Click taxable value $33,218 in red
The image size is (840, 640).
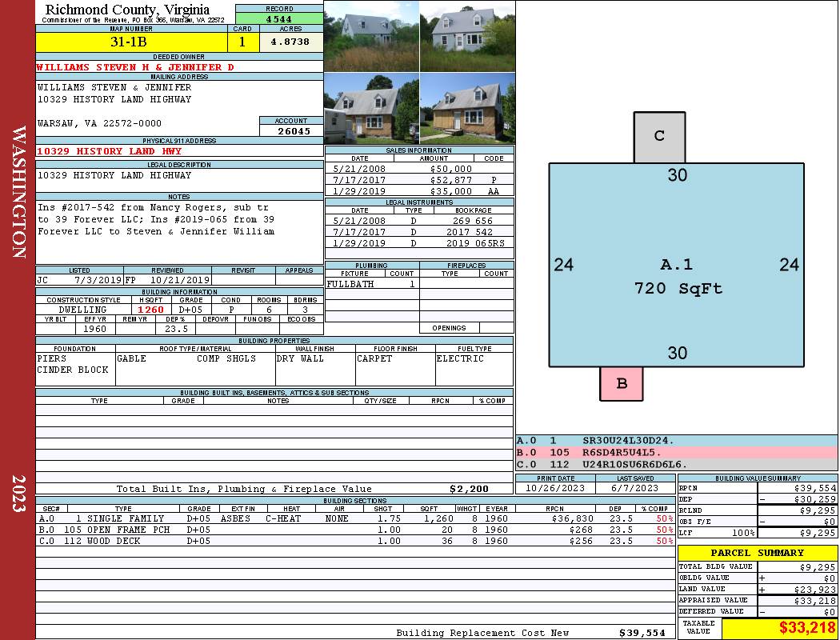click(807, 627)
